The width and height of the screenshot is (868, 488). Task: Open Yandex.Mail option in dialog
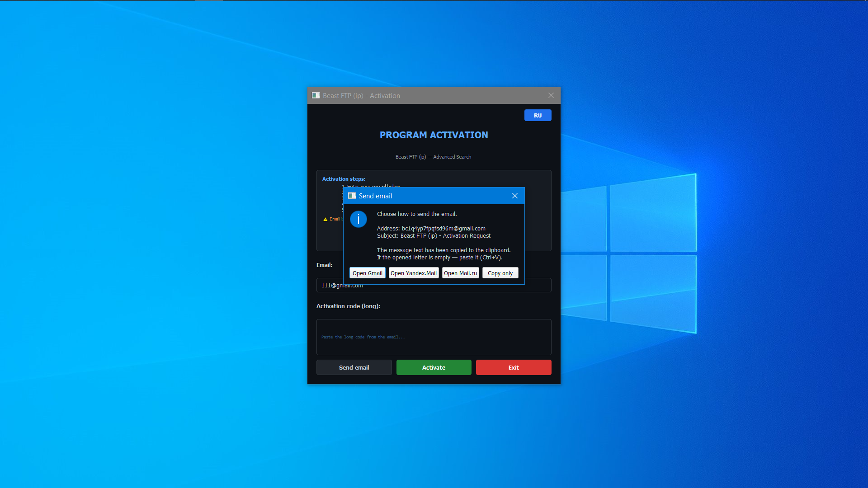[x=414, y=273]
